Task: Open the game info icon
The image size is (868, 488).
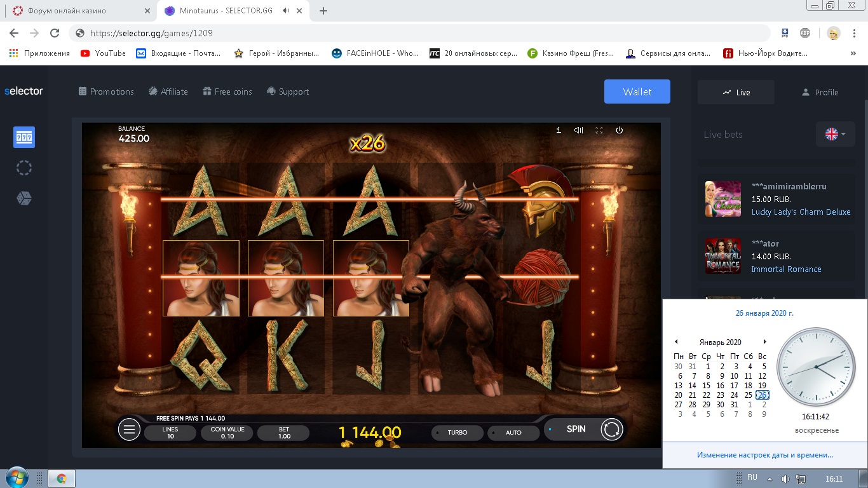Action: [559, 130]
